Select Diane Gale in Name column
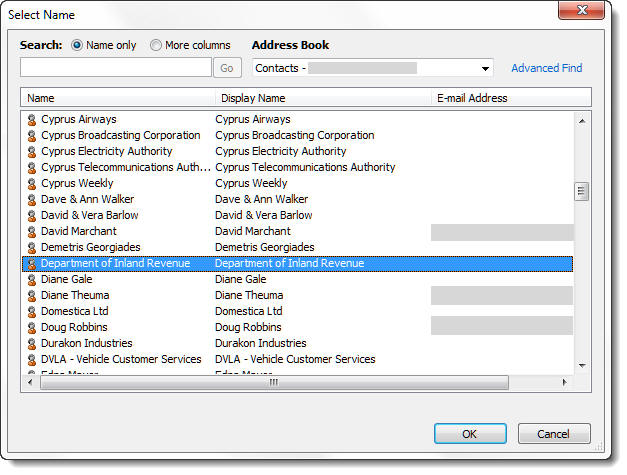This screenshot has width=627, height=475. [67, 279]
